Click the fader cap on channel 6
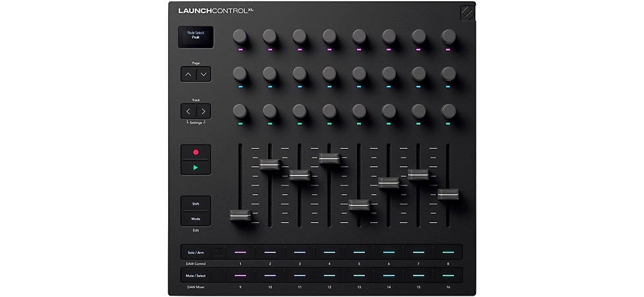The height and width of the screenshot is (297, 644). [x=389, y=183]
